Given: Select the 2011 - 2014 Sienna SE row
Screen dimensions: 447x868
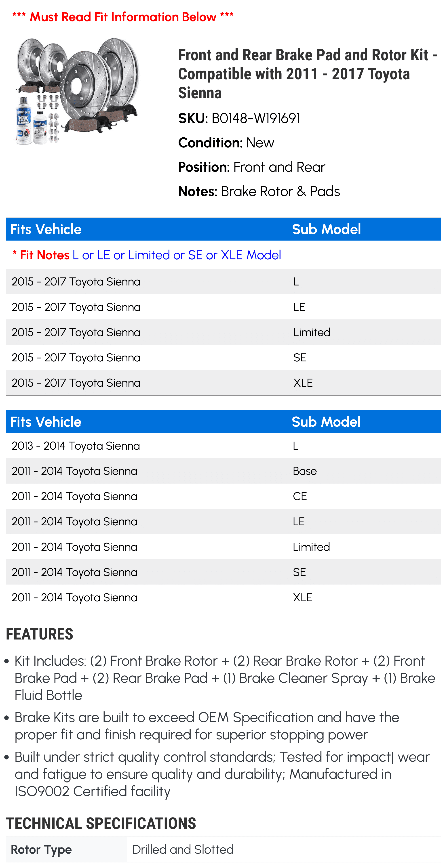Looking at the screenshot, I should coord(223,572).
